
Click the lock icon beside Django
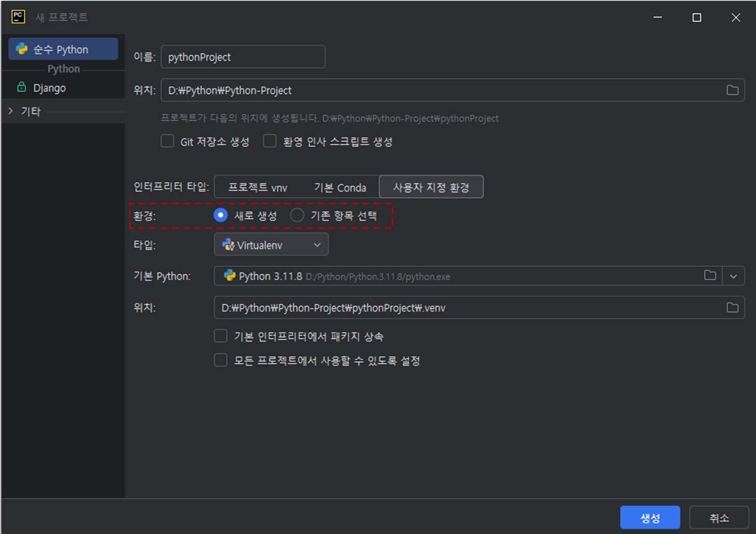(x=22, y=87)
